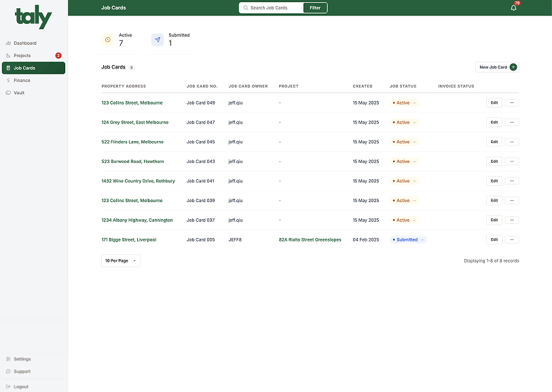Open more options for Job Card 005

click(x=511, y=239)
